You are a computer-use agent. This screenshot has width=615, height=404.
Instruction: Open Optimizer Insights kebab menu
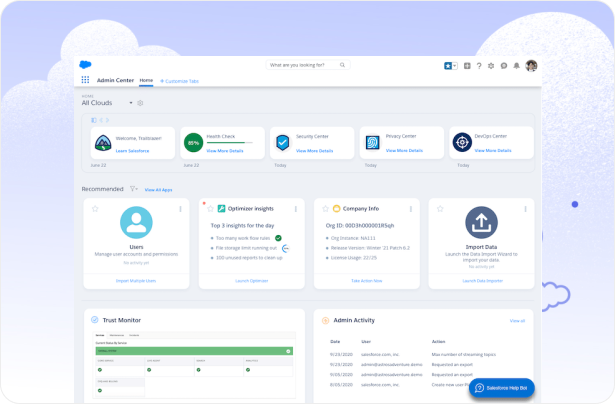click(x=296, y=209)
